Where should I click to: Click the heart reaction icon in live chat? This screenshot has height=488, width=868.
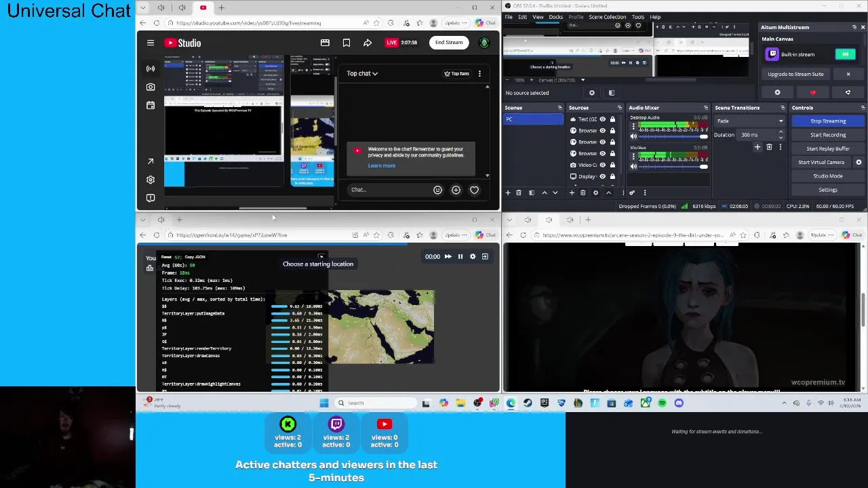pos(474,190)
